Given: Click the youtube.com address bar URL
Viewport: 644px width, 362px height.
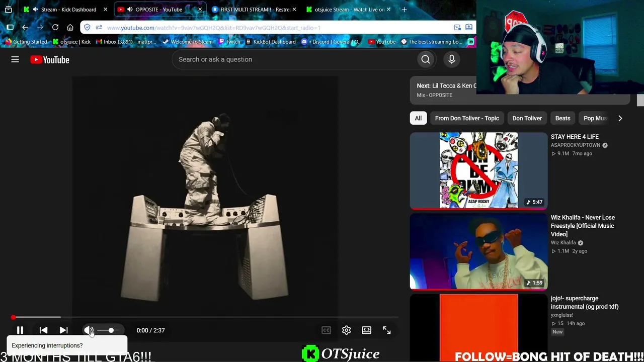Looking at the screenshot, I should [213, 28].
